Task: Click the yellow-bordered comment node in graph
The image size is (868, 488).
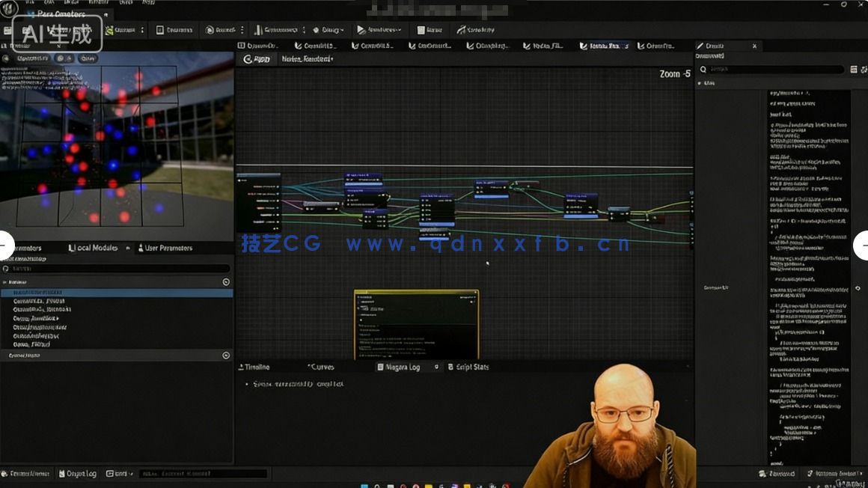Action: [416, 323]
